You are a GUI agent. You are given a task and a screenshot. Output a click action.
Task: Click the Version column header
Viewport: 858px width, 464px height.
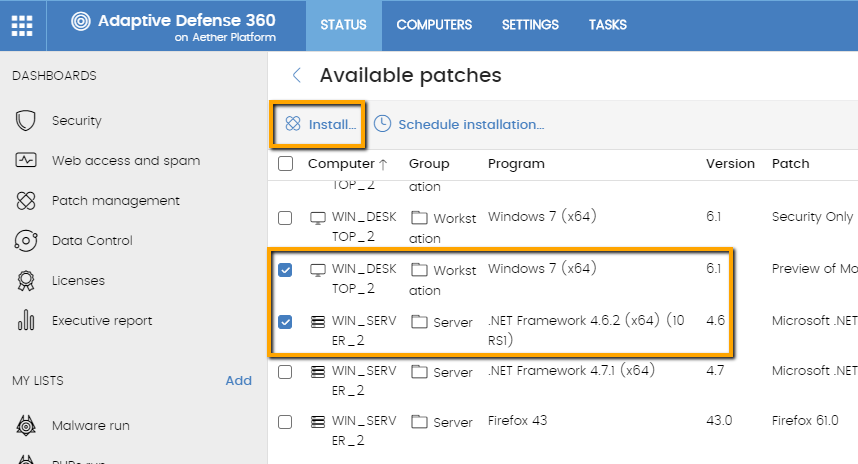click(x=730, y=164)
